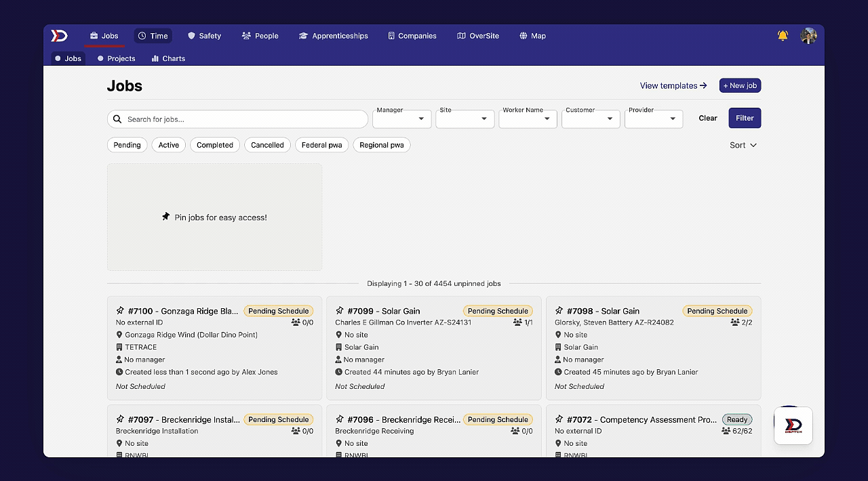Pin job #7099 with its pin icon
Image resolution: width=868 pixels, height=481 pixels.
point(340,311)
